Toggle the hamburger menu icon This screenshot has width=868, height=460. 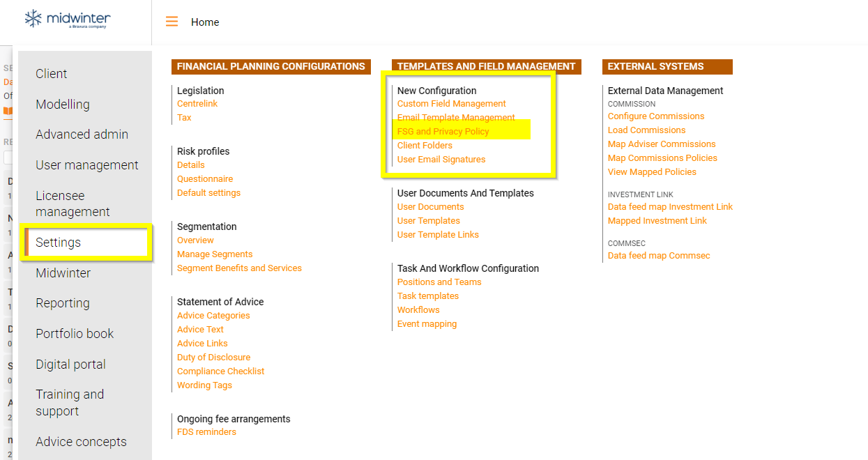pyautogui.click(x=172, y=22)
